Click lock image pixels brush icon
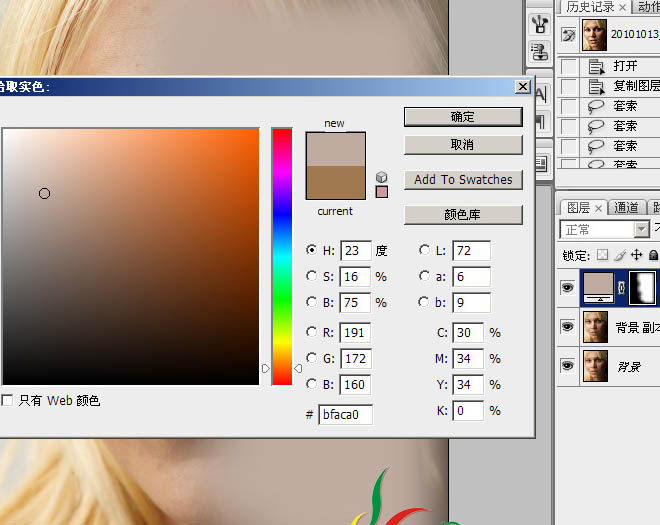This screenshot has width=660, height=525. (x=619, y=255)
